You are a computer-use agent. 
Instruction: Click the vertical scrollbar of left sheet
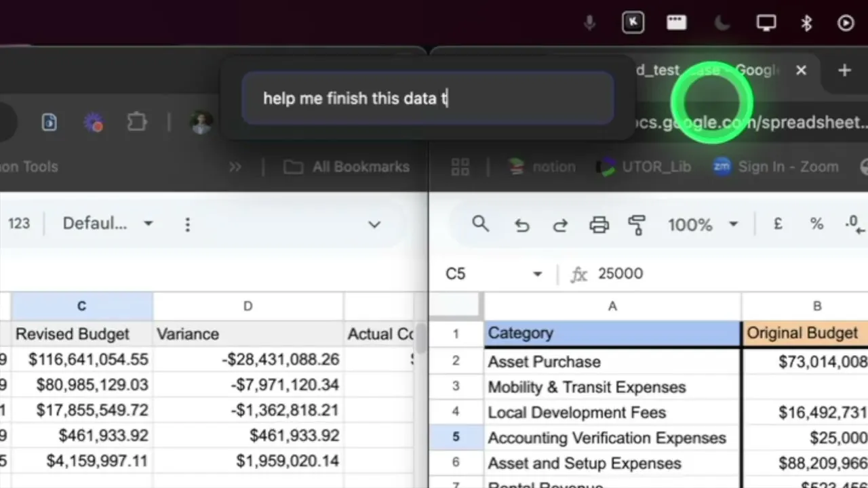click(x=420, y=337)
